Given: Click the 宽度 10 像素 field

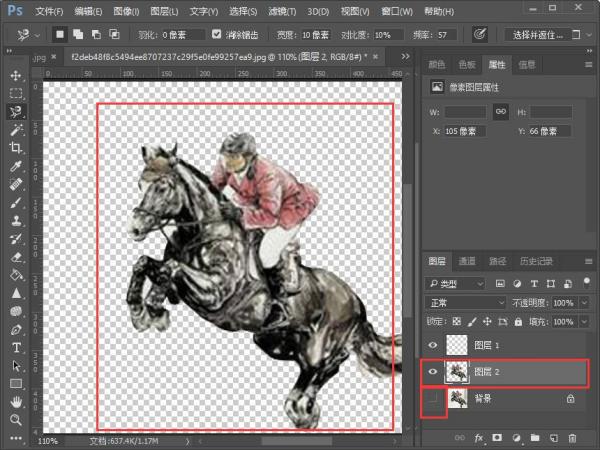Looking at the screenshot, I should [x=316, y=35].
